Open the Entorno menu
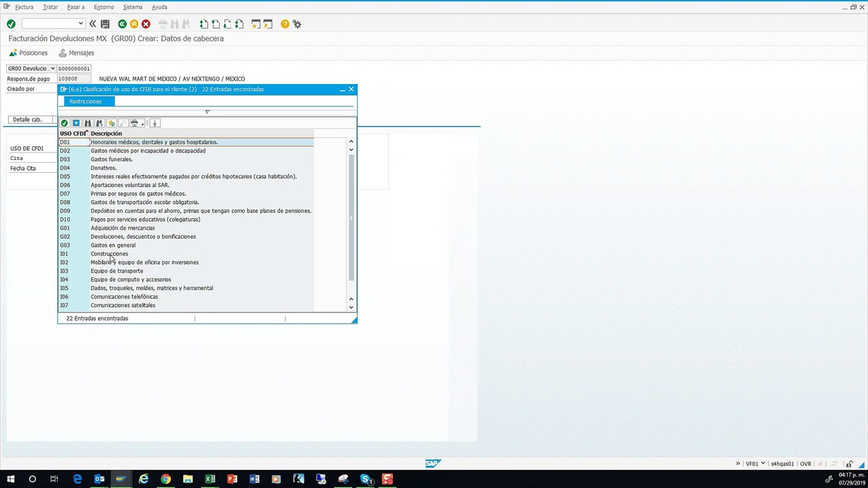Image resolution: width=868 pixels, height=488 pixels. tap(104, 7)
